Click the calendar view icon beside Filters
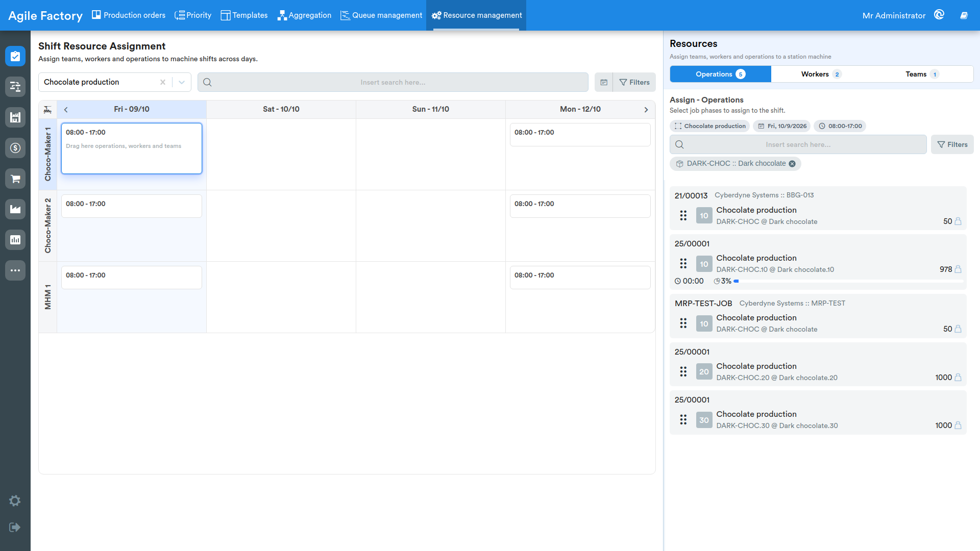Image resolution: width=980 pixels, height=551 pixels. click(x=604, y=82)
